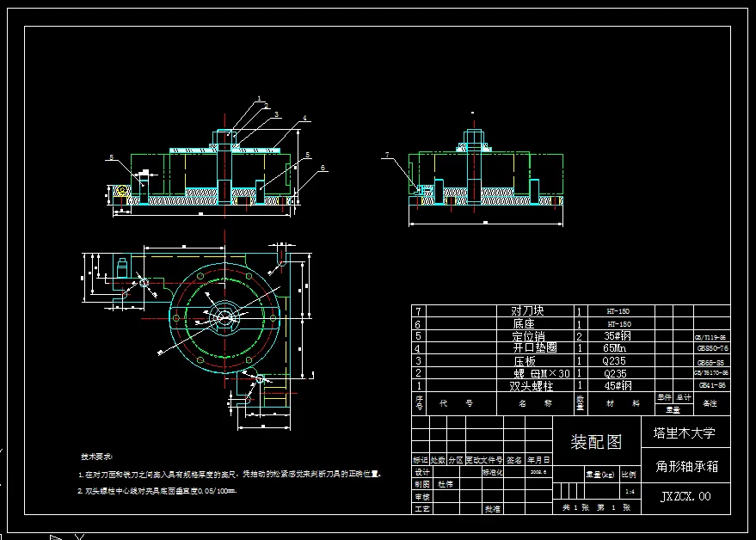Select the 更改文件号 cell
This screenshot has width=756, height=540.
[x=484, y=460]
